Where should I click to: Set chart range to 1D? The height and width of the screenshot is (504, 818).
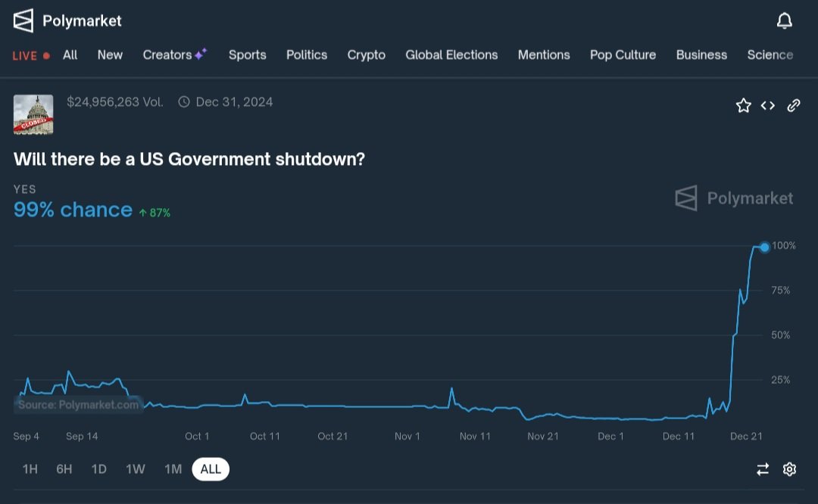pos(99,469)
